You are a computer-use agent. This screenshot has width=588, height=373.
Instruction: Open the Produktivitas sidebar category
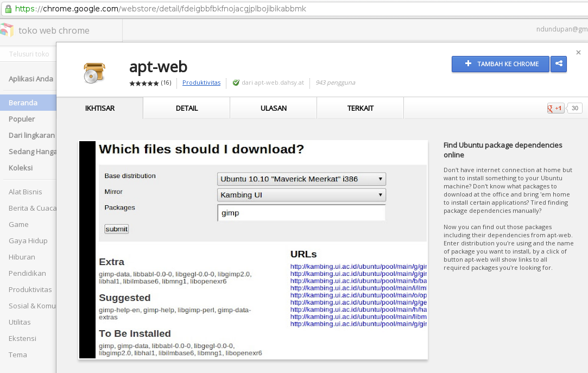(30, 289)
